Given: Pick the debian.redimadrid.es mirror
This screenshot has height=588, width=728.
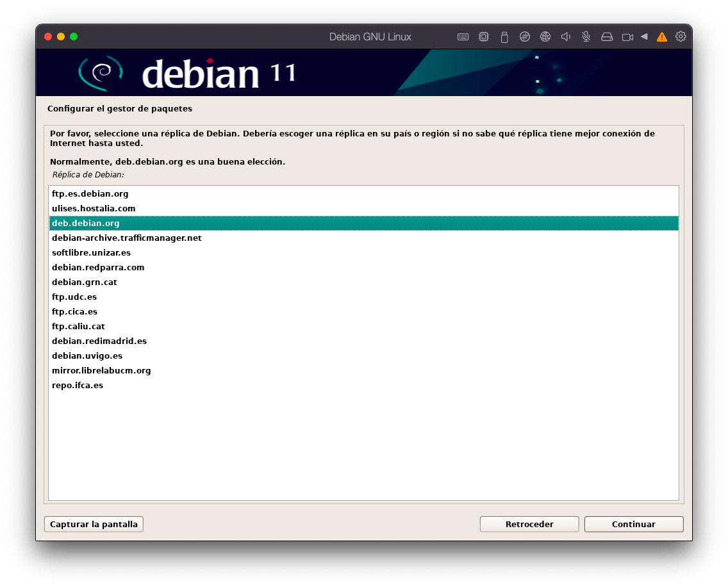Looking at the screenshot, I should pos(99,341).
